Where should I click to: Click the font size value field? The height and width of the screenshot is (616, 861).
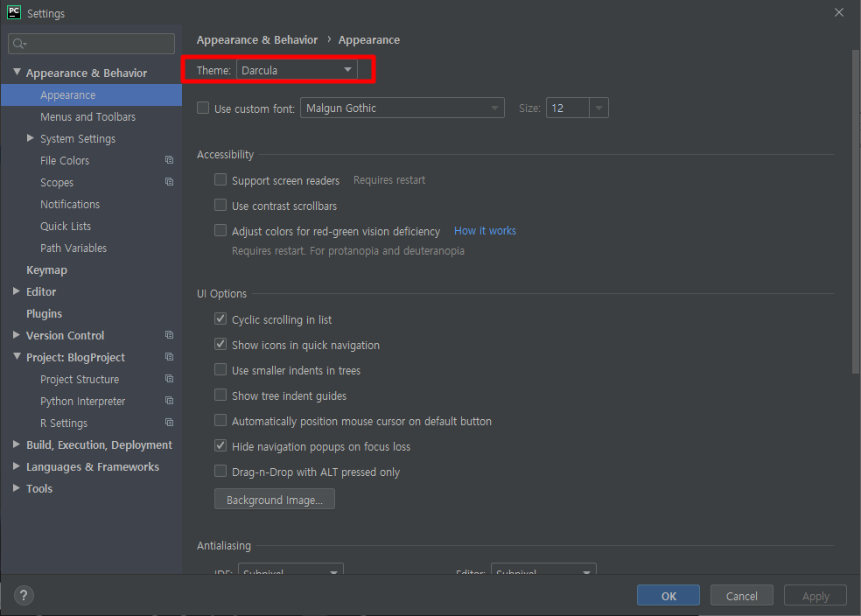pyautogui.click(x=568, y=108)
